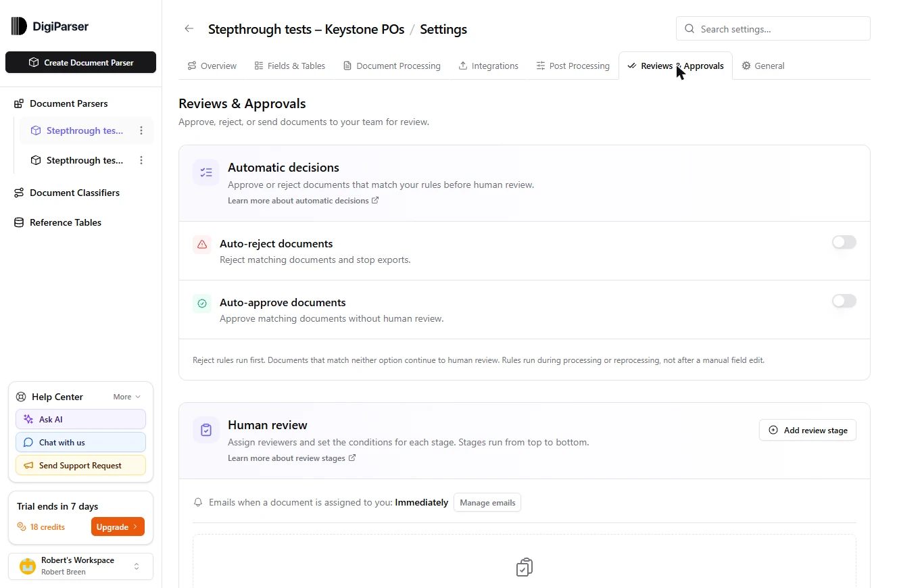
Task: Open the Fields & Tables tab
Action: point(290,66)
